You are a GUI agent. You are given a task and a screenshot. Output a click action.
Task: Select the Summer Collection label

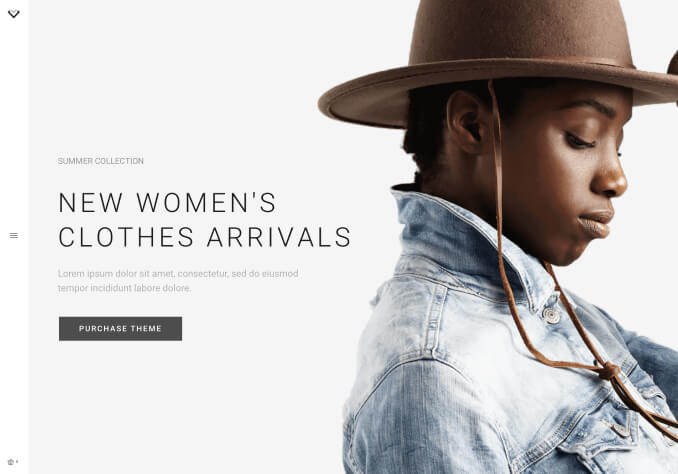point(101,161)
